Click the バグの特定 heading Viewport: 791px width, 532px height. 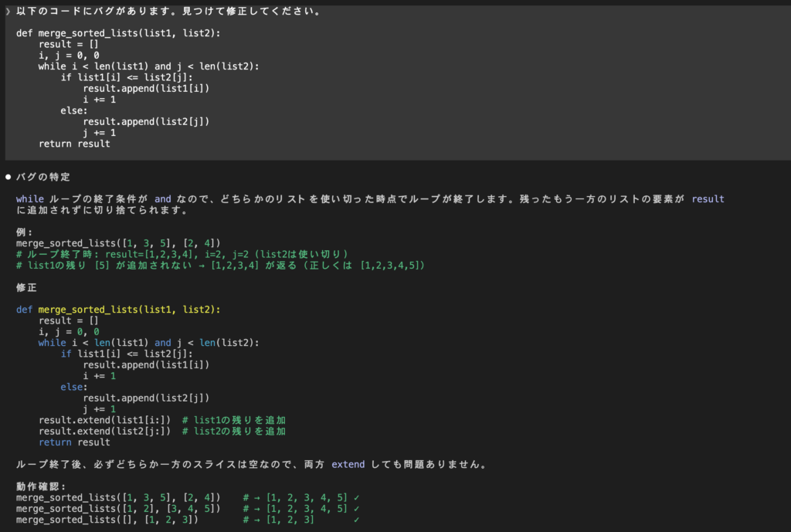(x=43, y=177)
